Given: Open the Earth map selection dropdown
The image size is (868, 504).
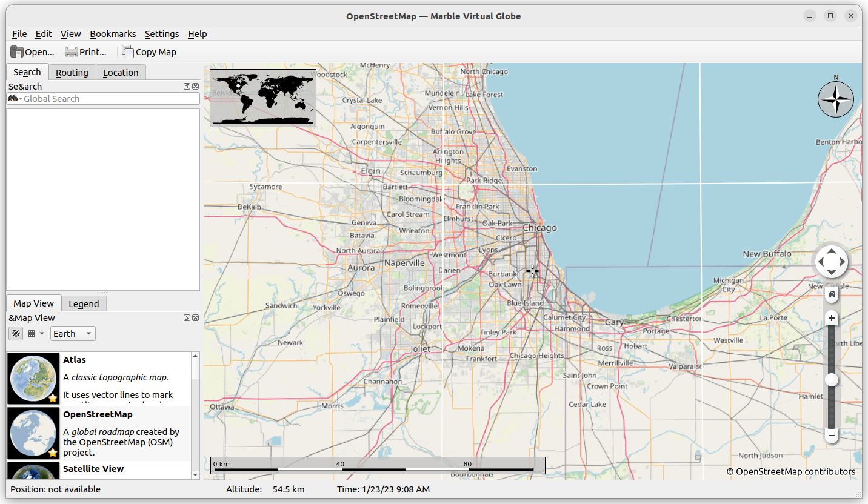Looking at the screenshot, I should [72, 333].
